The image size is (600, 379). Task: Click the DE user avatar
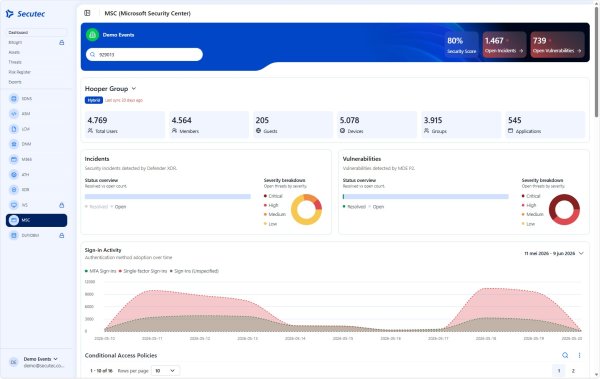pyautogui.click(x=14, y=362)
